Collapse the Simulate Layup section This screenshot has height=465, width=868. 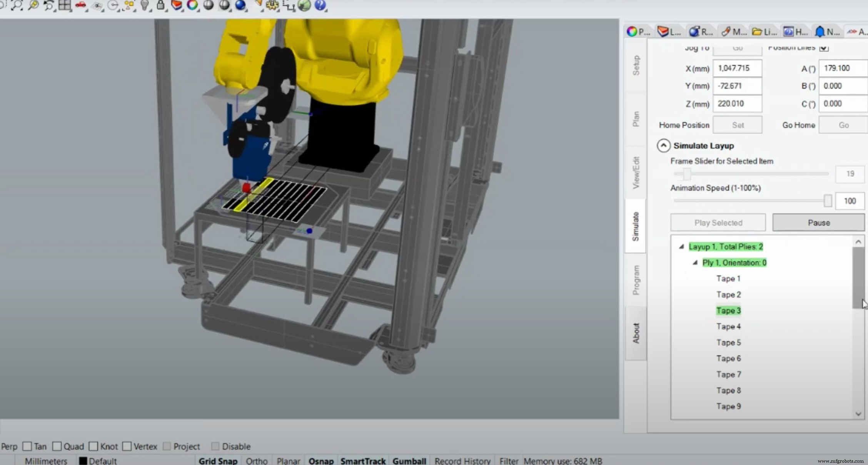point(664,146)
